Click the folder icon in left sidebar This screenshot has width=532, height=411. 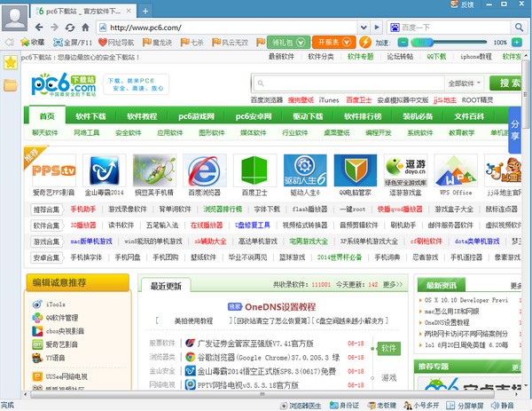click(x=10, y=85)
